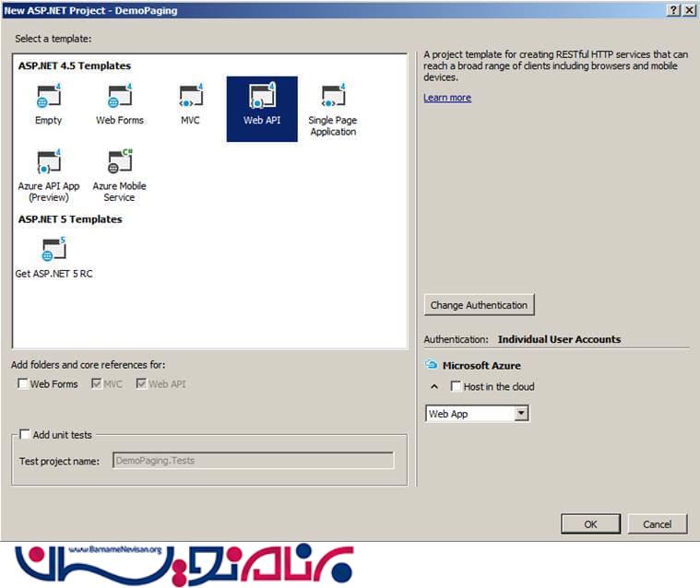Click the Microsoft Azure heading text
The width and height of the screenshot is (700, 588).
click(x=481, y=365)
